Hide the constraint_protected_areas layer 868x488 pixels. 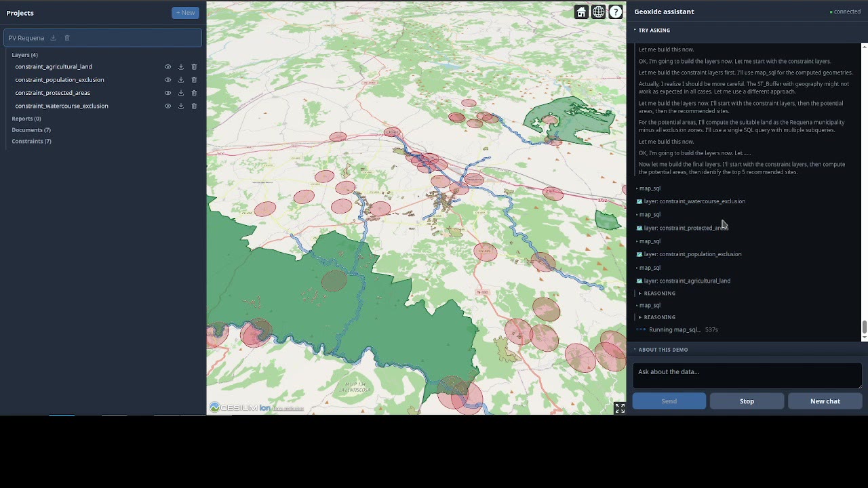168,93
